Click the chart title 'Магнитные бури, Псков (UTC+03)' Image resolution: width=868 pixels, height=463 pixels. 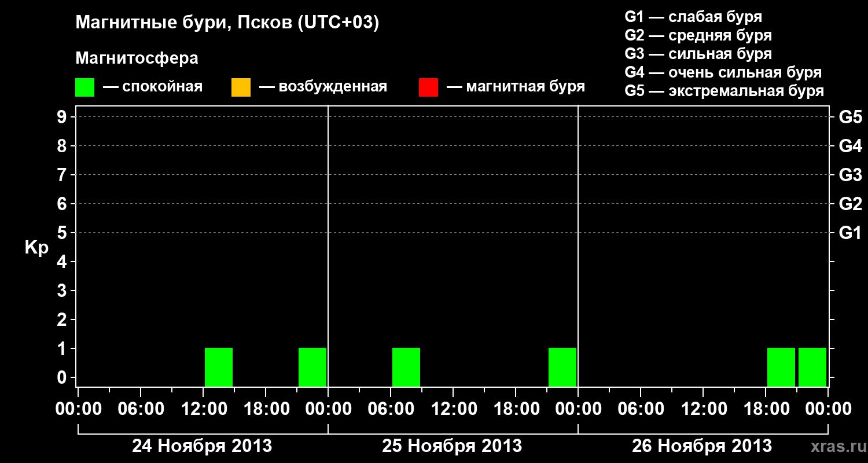[227, 23]
